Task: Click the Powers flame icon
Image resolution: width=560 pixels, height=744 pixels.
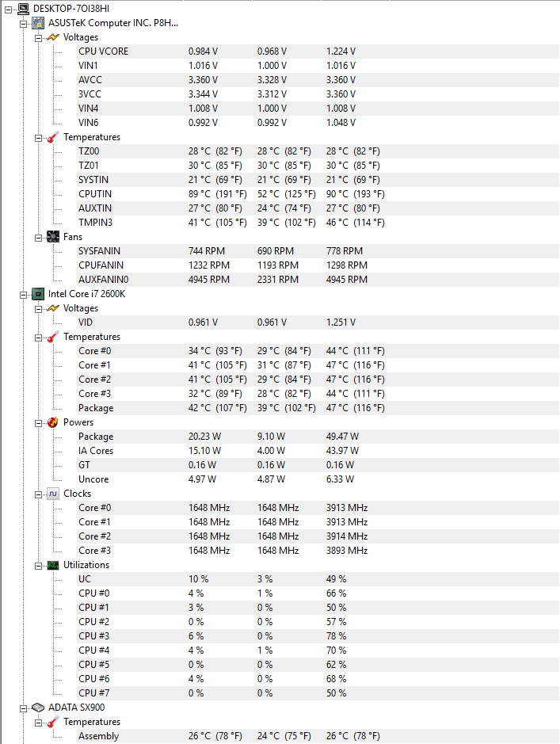Action: tap(53, 422)
